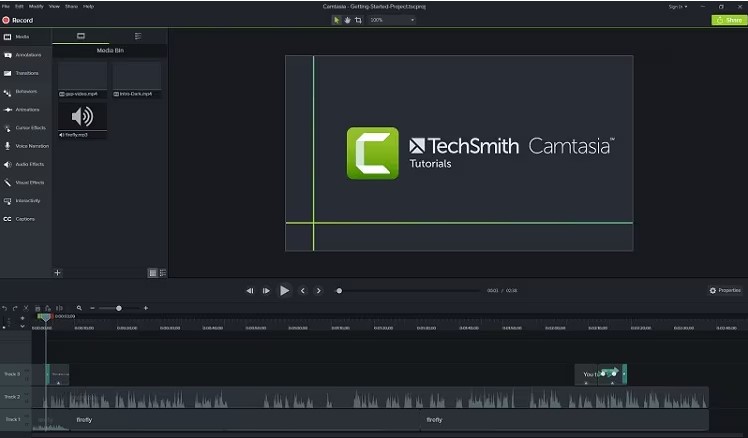The width and height of the screenshot is (748, 438).
Task: Open the Modify menu
Action: (36, 7)
